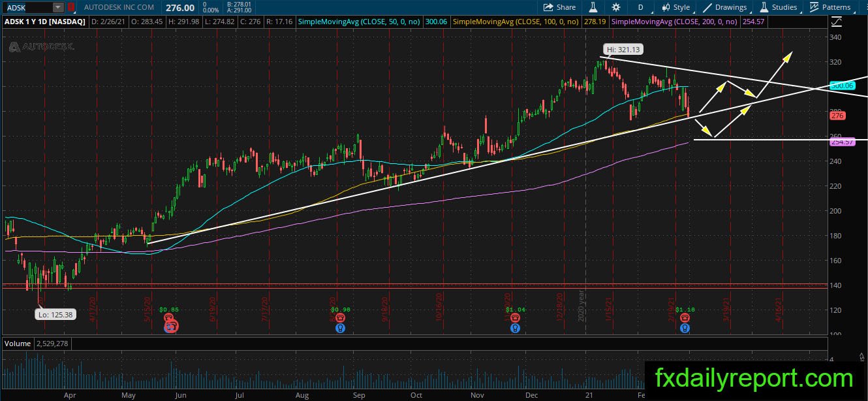
Task: Click the AUTODESK INC COM company name
Action: point(119,7)
